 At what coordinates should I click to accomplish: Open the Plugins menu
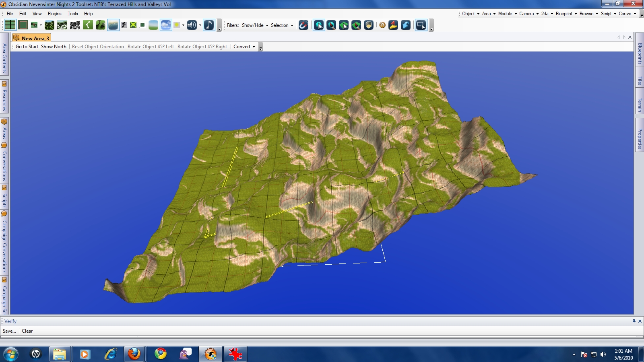click(x=54, y=14)
